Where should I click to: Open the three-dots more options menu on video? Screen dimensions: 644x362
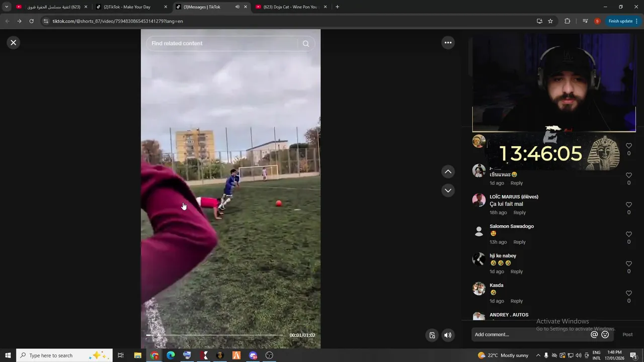[x=448, y=43]
